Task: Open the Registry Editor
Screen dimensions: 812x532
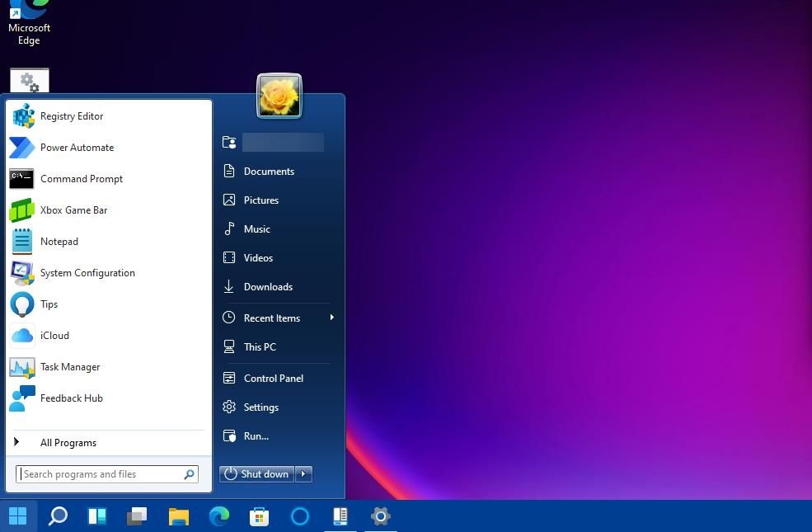Action: pos(72,115)
